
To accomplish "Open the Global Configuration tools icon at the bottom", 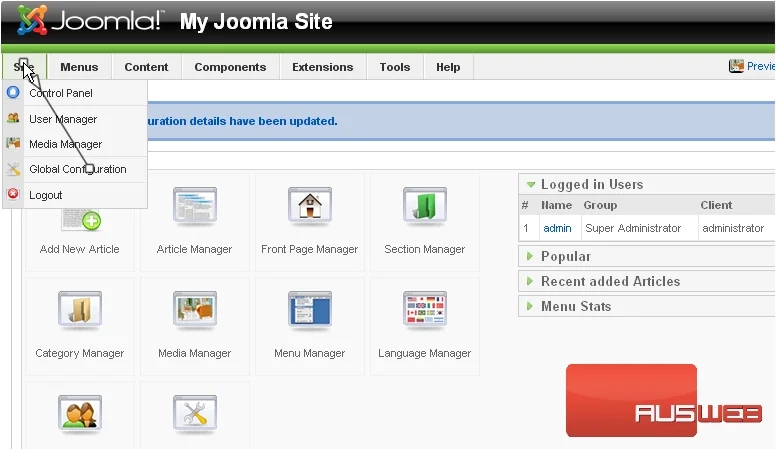I will click(194, 412).
